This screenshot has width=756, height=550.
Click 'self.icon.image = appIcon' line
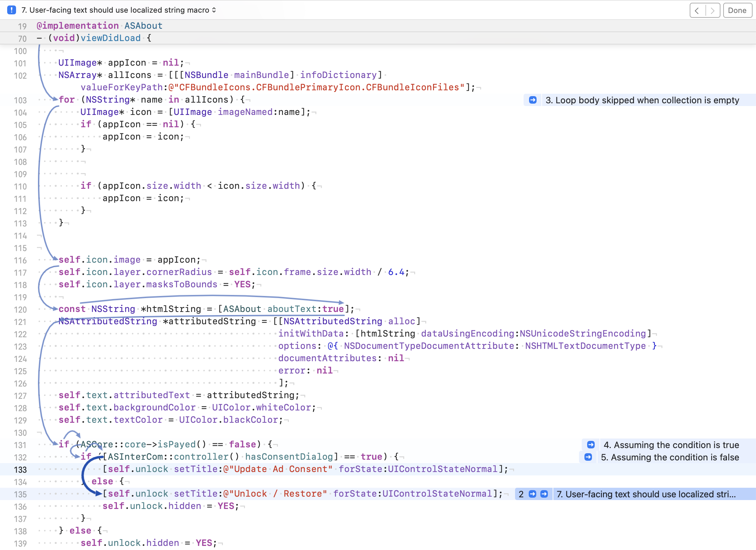(x=129, y=260)
